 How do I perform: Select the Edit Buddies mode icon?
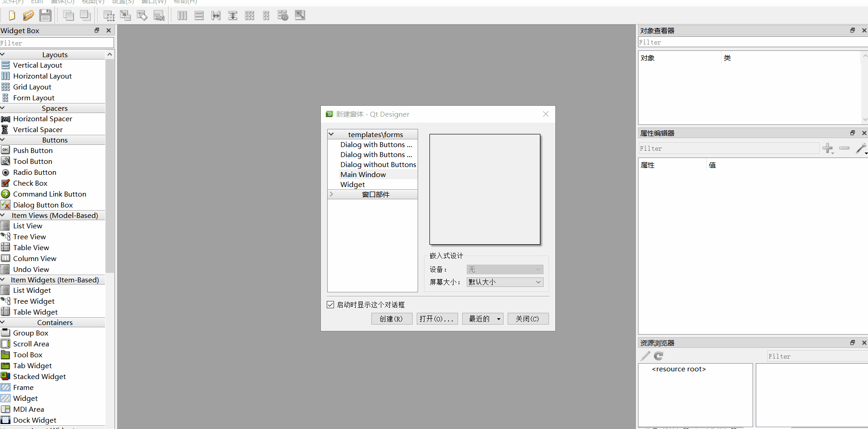click(142, 15)
